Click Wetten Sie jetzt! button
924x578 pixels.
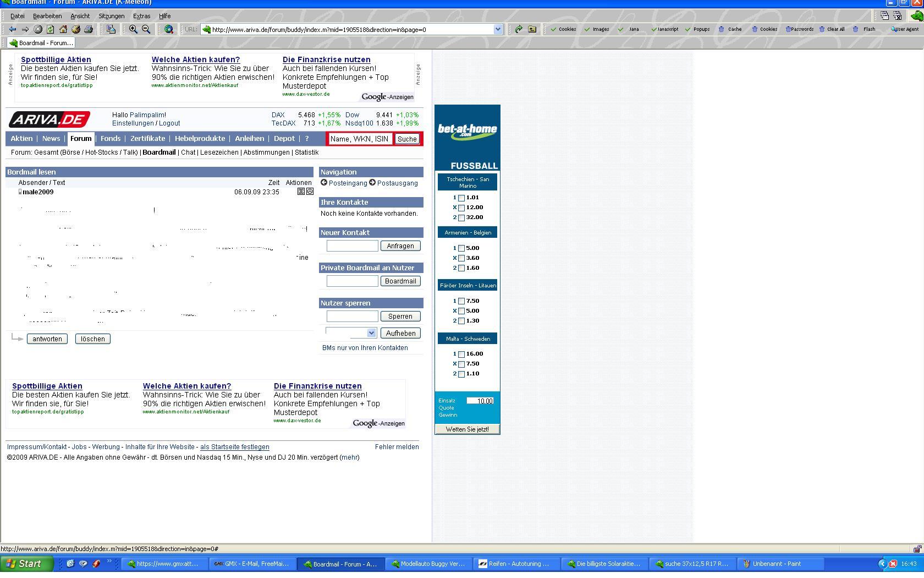tap(468, 429)
